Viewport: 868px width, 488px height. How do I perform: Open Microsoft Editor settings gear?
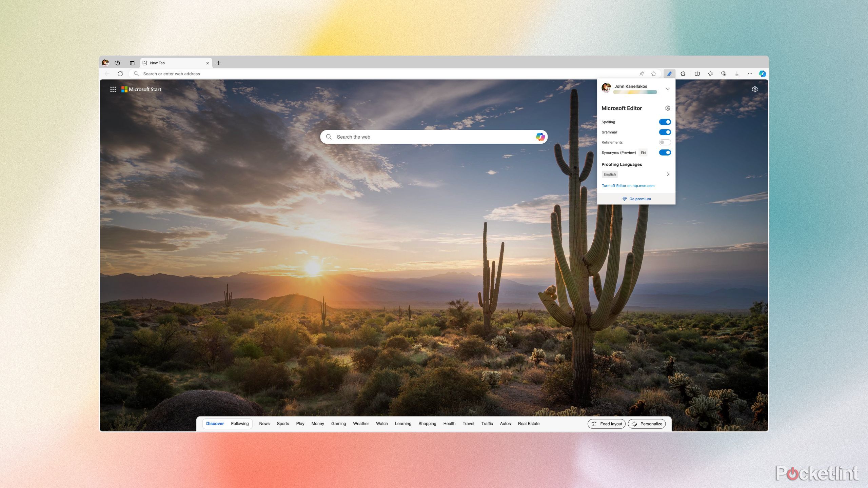(x=668, y=108)
